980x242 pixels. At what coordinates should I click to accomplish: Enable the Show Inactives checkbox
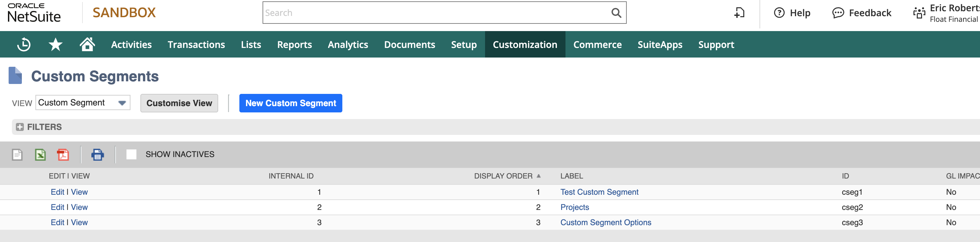pos(131,154)
